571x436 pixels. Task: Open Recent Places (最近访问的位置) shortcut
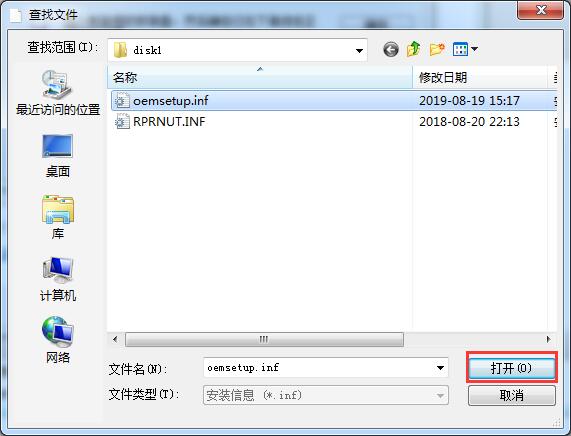point(58,93)
